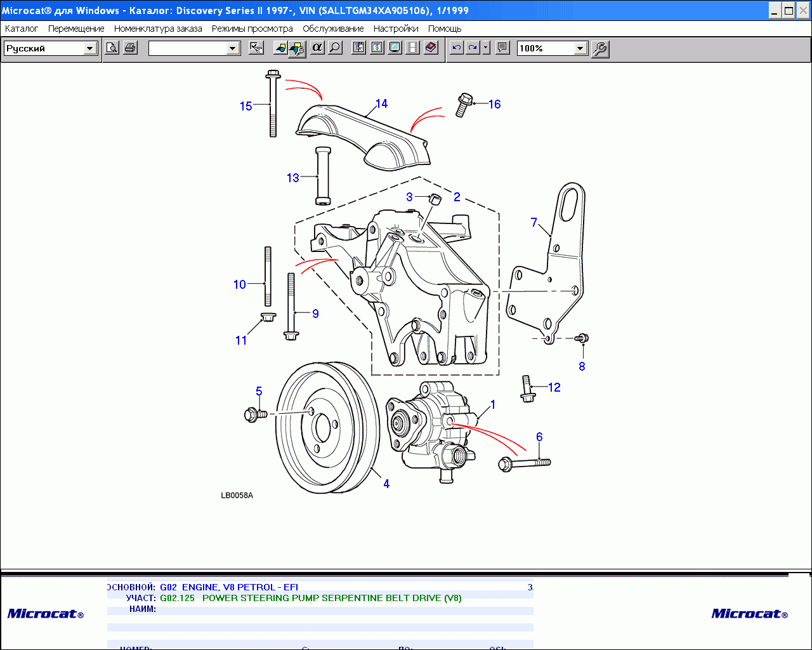Click the checkmark hand toolbar icon
The width and height of the screenshot is (812, 650).
tap(256, 48)
